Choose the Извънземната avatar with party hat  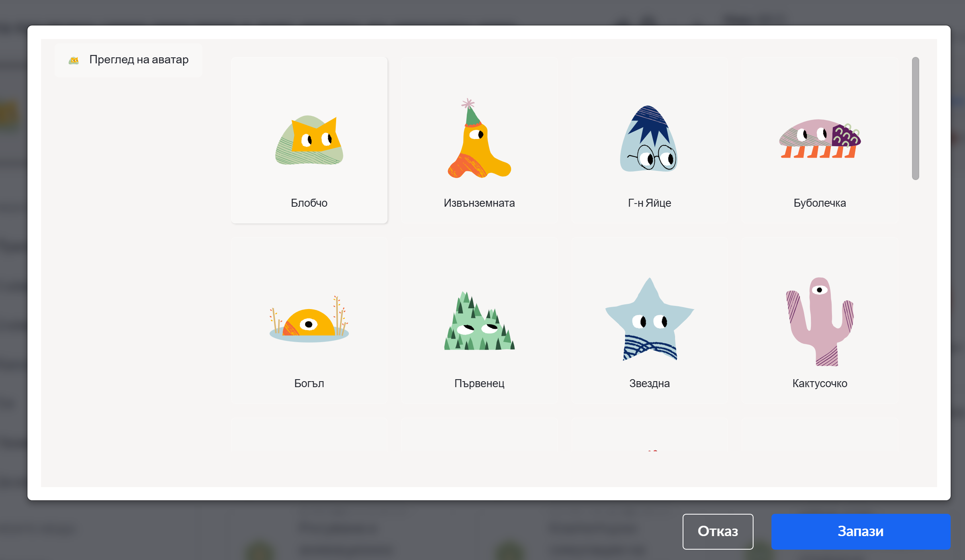coord(479,140)
